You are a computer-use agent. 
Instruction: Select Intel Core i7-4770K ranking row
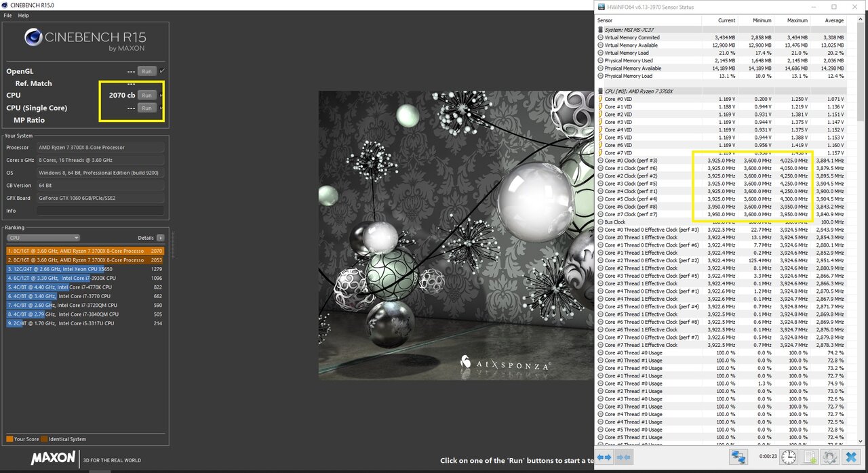[85, 287]
